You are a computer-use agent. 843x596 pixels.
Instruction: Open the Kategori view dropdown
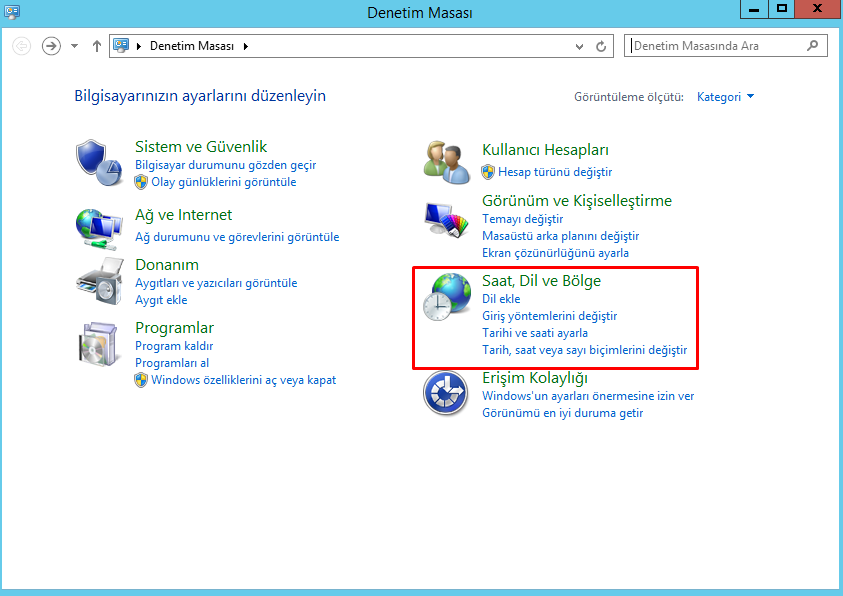pyautogui.click(x=725, y=97)
